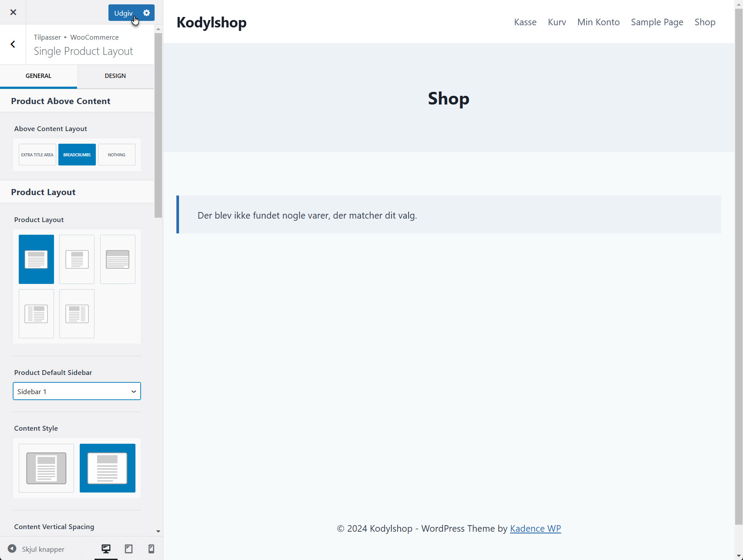The image size is (743, 560).
Task: Switch preview to mobile view
Action: (151, 549)
